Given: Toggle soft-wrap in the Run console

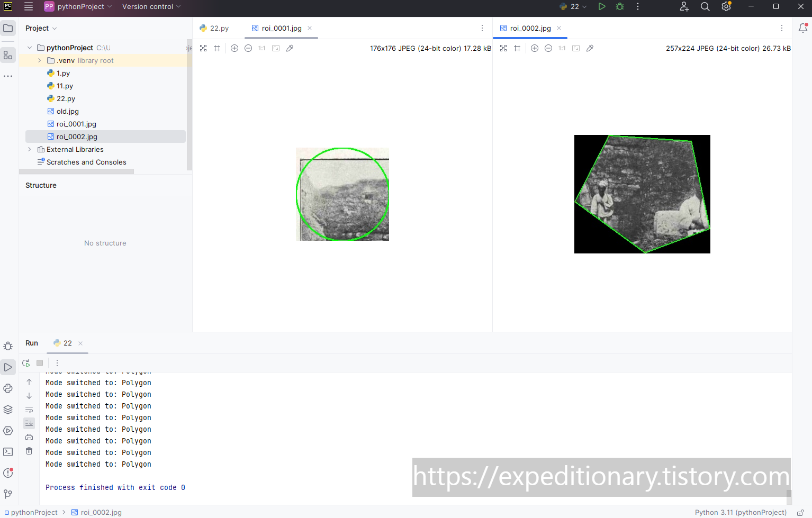Looking at the screenshot, I should (29, 410).
